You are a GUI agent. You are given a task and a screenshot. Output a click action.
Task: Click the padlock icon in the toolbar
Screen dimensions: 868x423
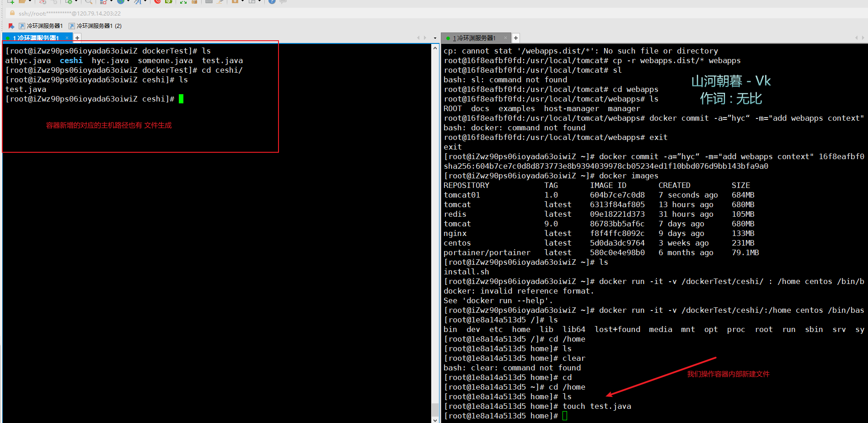click(x=194, y=2)
